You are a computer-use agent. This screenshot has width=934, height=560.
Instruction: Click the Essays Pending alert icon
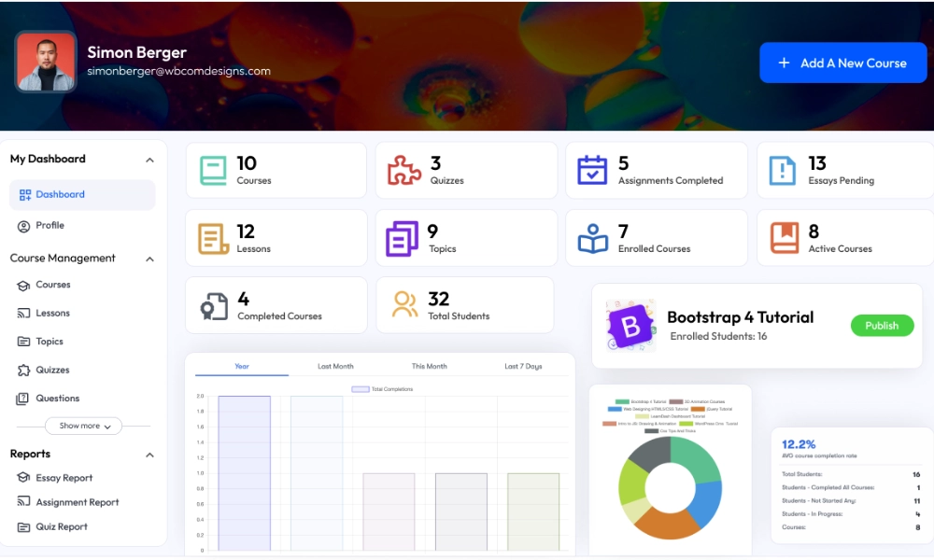[782, 170]
